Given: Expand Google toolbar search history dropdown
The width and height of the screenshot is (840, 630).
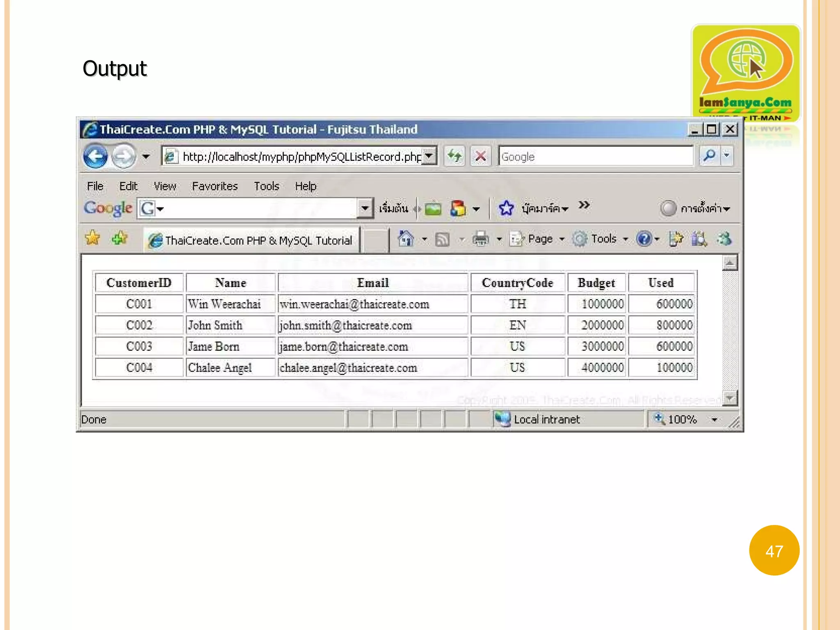Looking at the screenshot, I should click(x=365, y=208).
